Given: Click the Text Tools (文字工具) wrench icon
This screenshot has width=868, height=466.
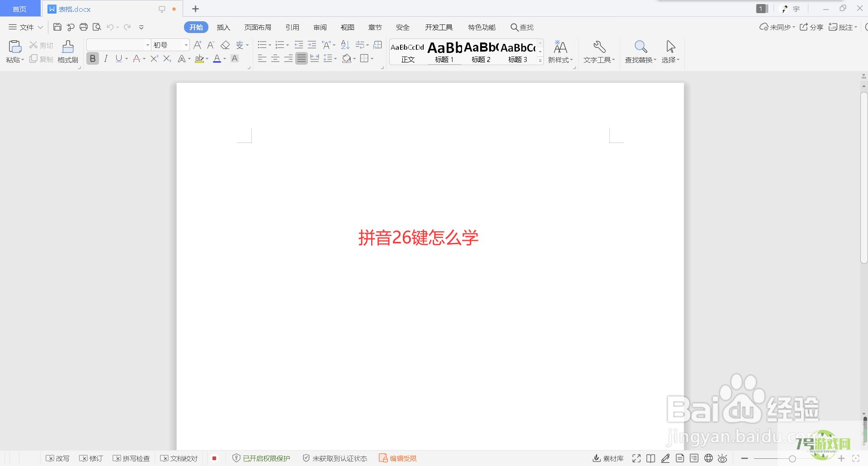Looking at the screenshot, I should (x=599, y=47).
